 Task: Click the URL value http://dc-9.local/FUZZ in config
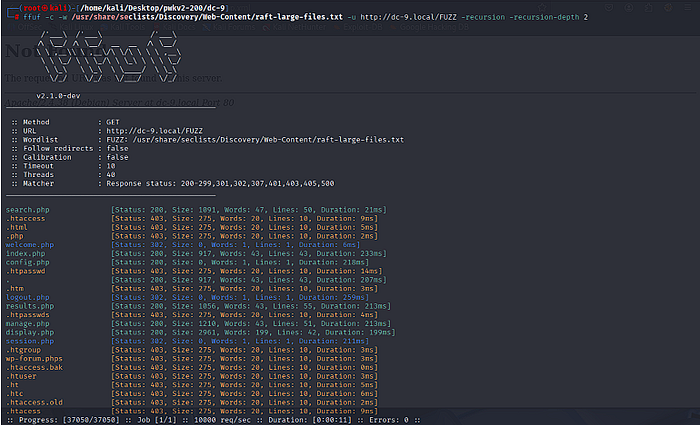154,131
